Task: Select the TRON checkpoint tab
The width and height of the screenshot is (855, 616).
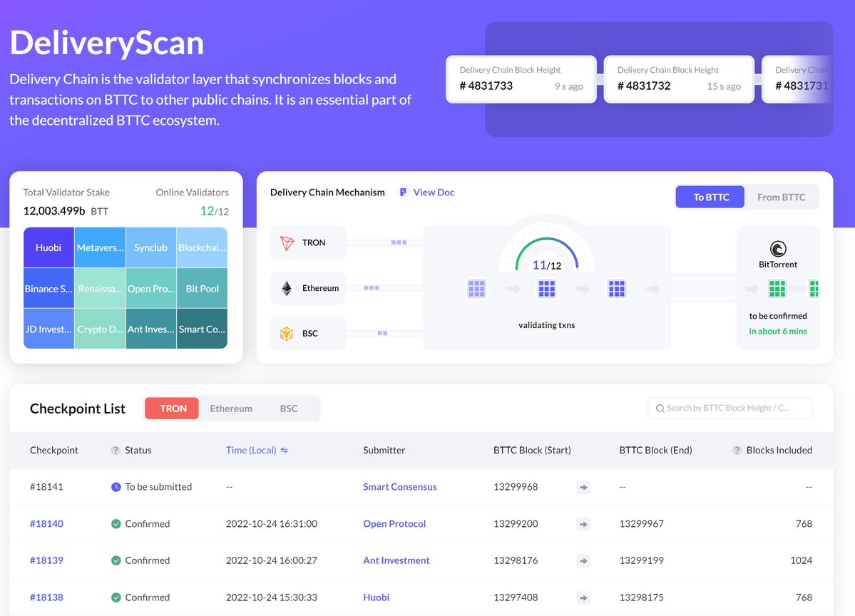Action: (173, 409)
